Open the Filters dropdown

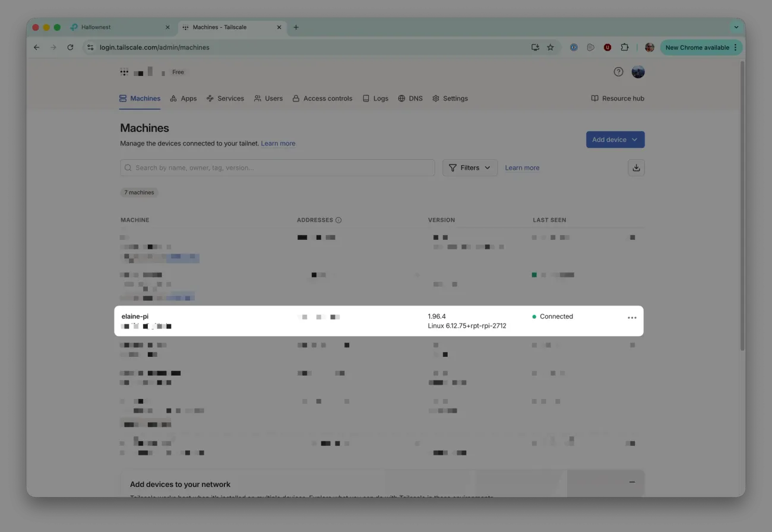(470, 168)
